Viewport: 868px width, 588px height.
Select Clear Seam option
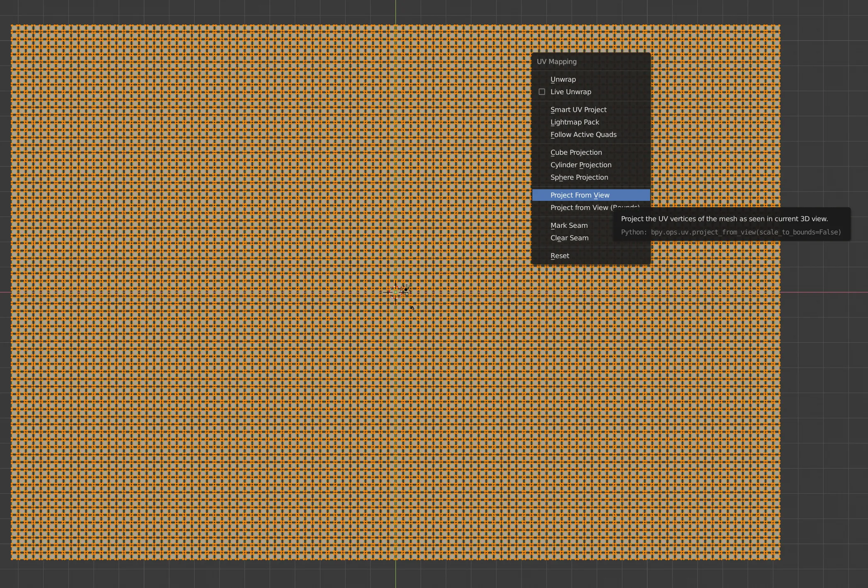pyautogui.click(x=569, y=238)
